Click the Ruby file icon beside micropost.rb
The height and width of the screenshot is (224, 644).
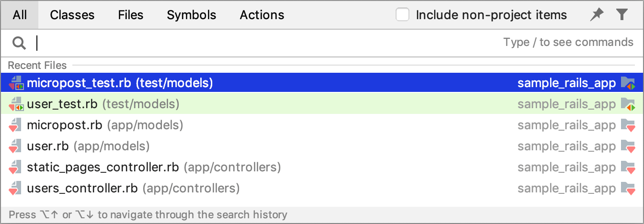[16, 125]
